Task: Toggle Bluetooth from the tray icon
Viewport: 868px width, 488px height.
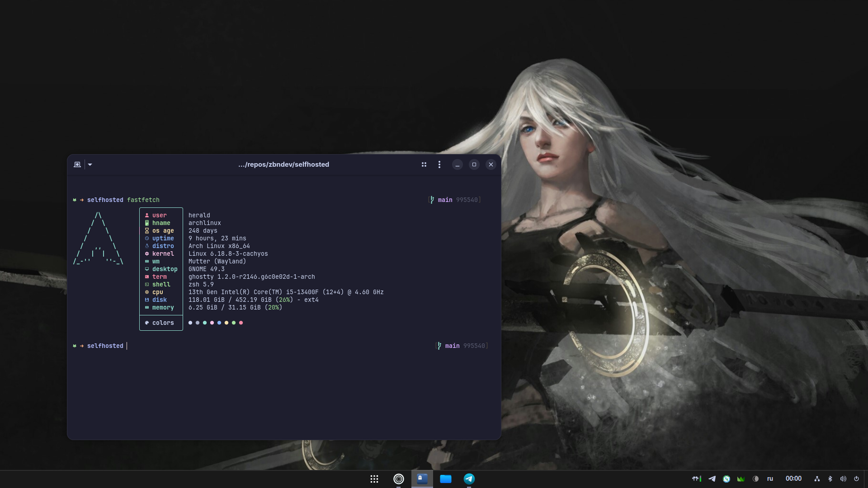Action: coord(830,479)
